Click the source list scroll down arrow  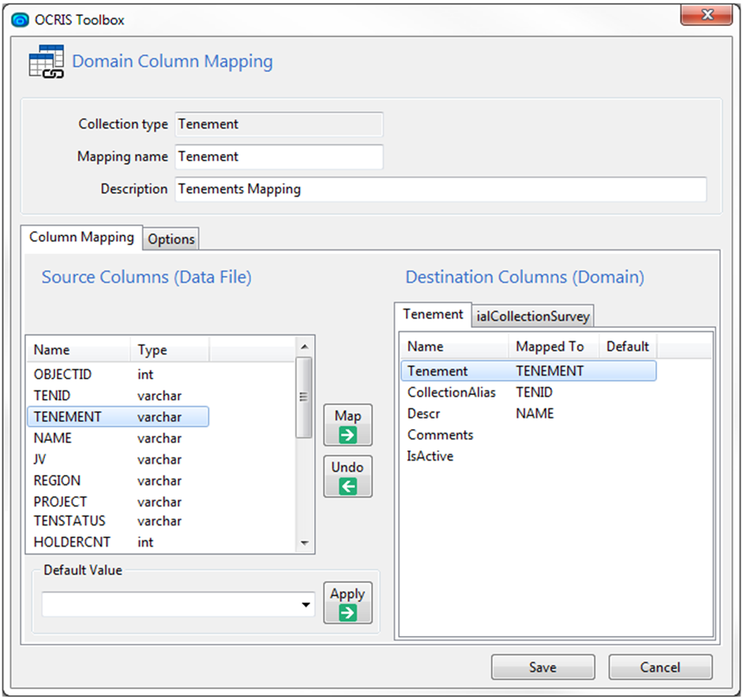coord(305,543)
